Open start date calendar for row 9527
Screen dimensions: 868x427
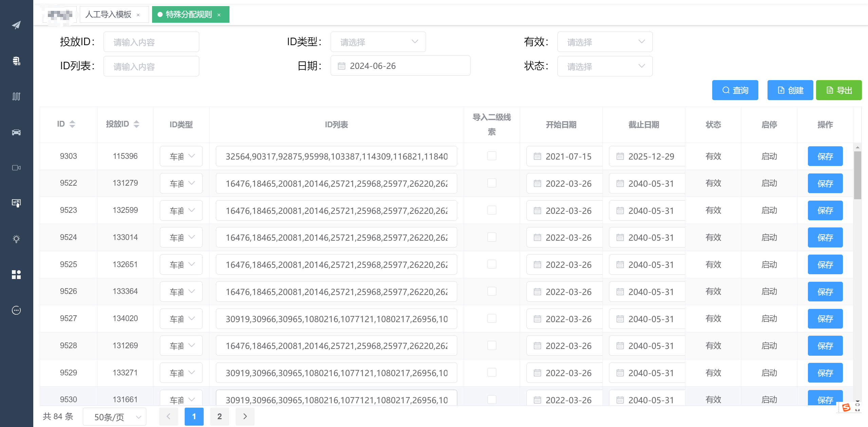(x=537, y=319)
